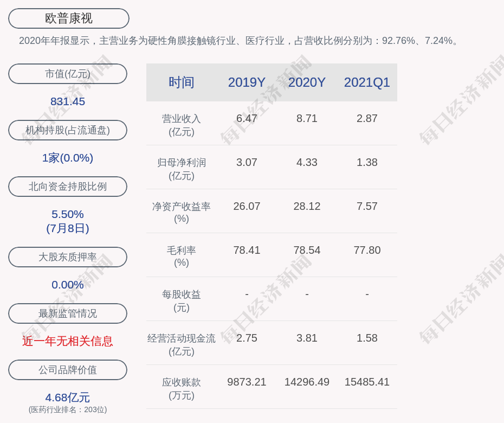Select the 每股收益(元) row label
The width and height of the screenshot is (504, 423).
pos(182,301)
